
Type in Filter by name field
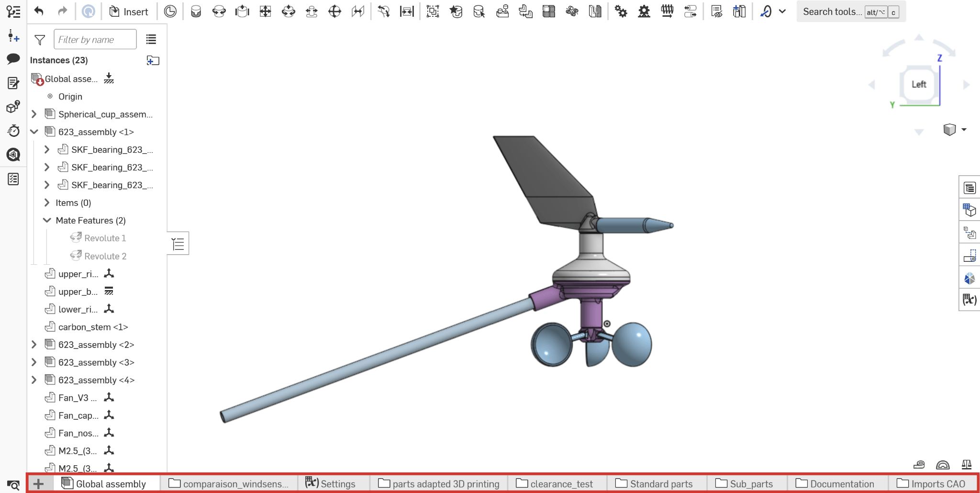(x=95, y=40)
